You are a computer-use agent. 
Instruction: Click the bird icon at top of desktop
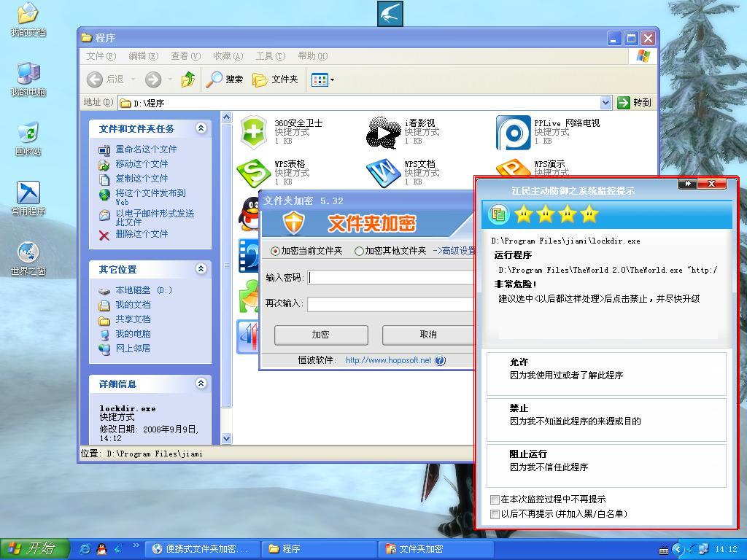click(x=390, y=13)
